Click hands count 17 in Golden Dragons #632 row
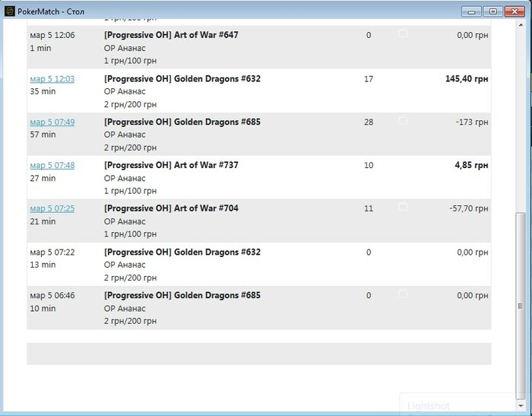The image size is (532, 416). point(369,79)
